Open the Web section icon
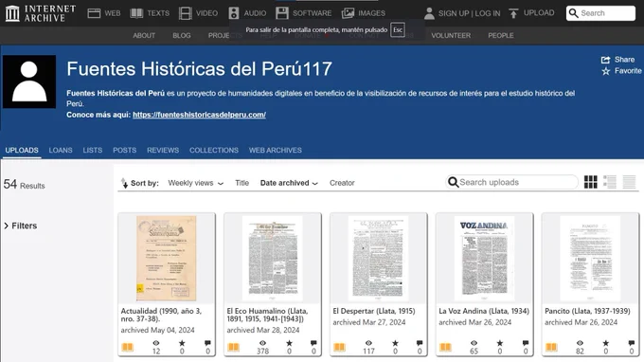 [94, 13]
